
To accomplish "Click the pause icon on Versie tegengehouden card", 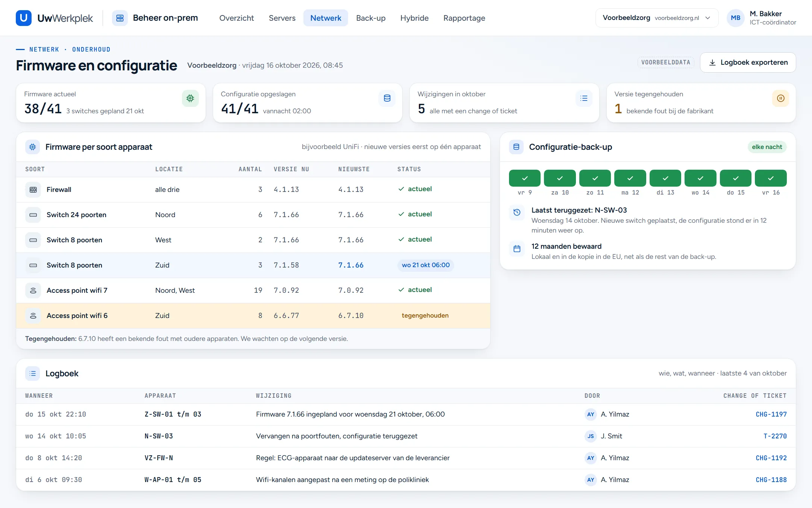I will [x=781, y=98].
